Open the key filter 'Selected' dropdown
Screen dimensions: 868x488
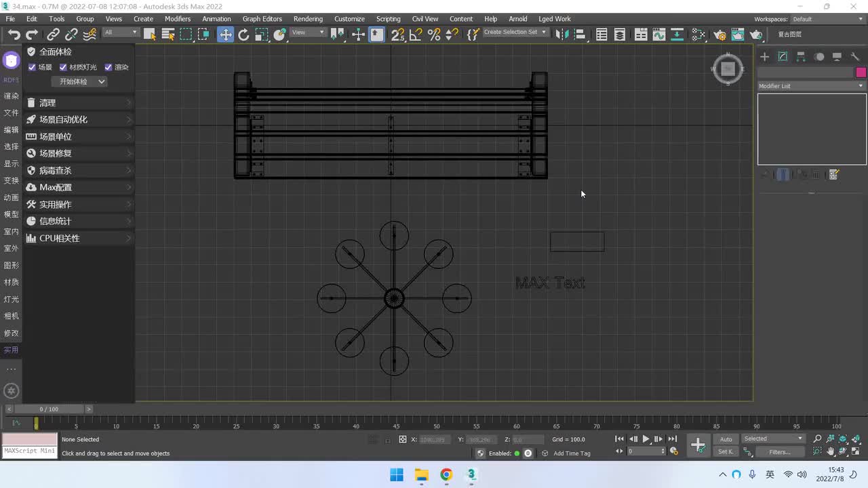(773, 439)
